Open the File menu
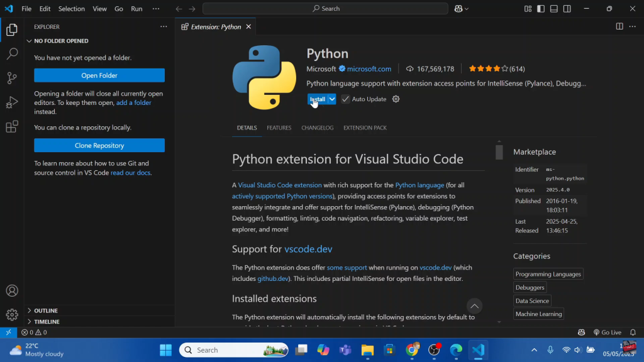 coord(26,9)
